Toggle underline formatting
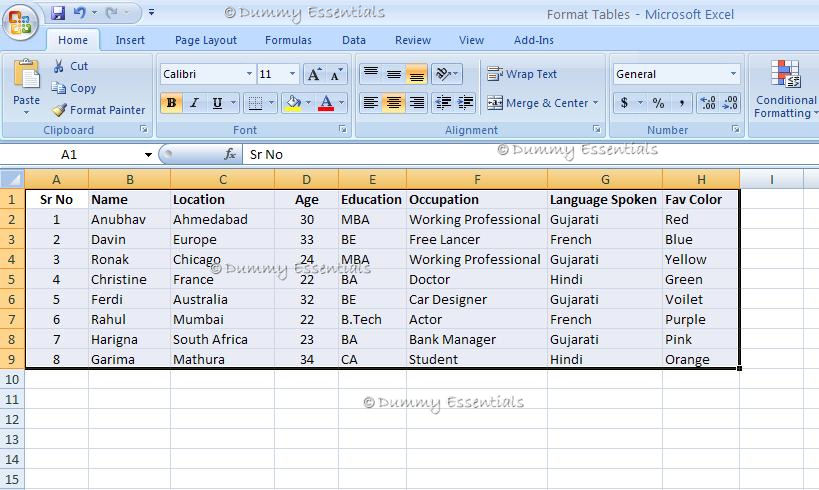This screenshot has width=819, height=490. (217, 103)
